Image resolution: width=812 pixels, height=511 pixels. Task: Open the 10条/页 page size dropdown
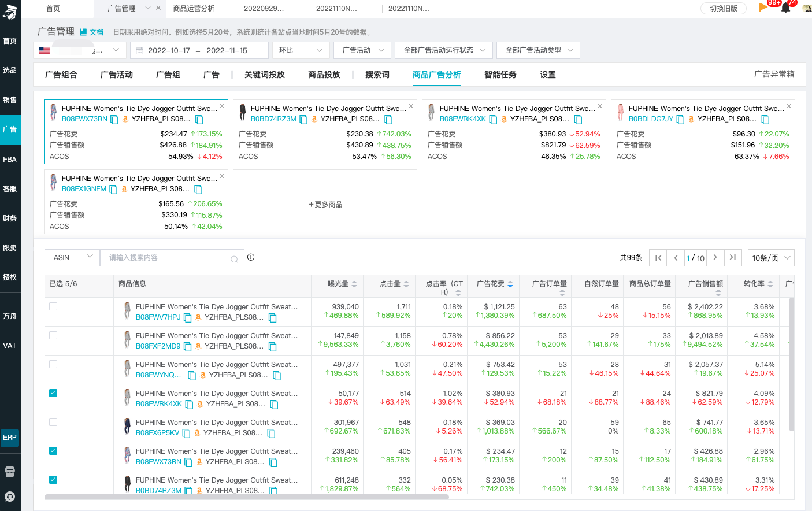(x=771, y=258)
